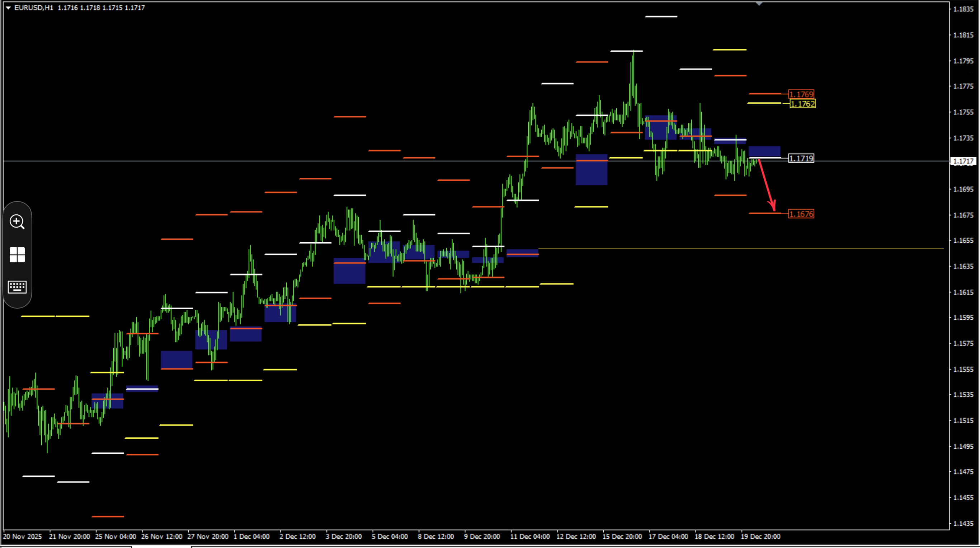Select the 1.1769 orange price label
The width and height of the screenshot is (980, 548).
point(801,94)
